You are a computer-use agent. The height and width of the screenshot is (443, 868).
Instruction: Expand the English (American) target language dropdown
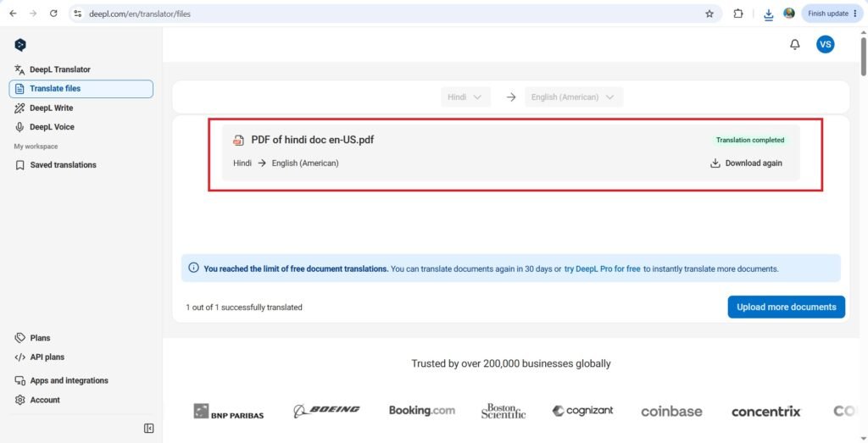point(574,97)
